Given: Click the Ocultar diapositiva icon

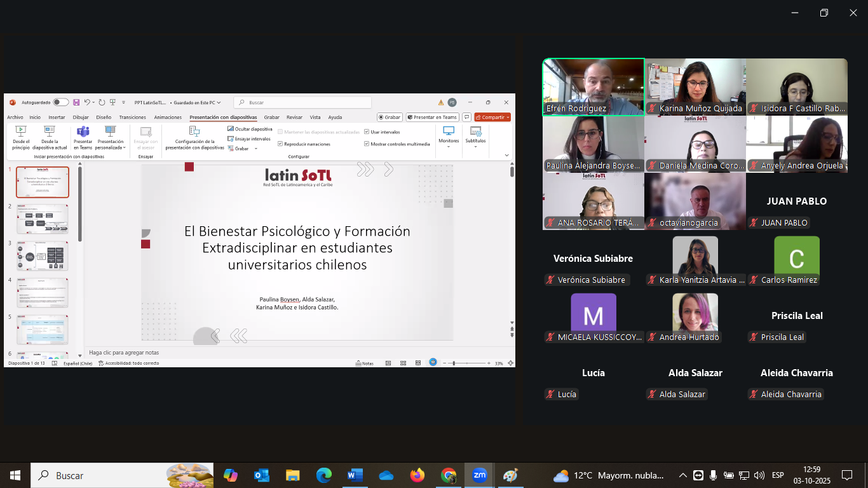Looking at the screenshot, I should tap(231, 129).
